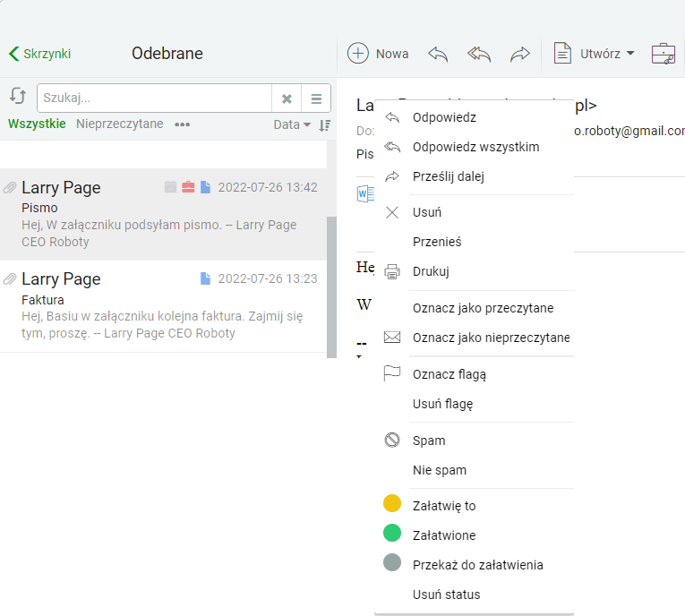The width and height of the screenshot is (685, 616).
Task: Open more filters three-dot menu
Action: 182,124
